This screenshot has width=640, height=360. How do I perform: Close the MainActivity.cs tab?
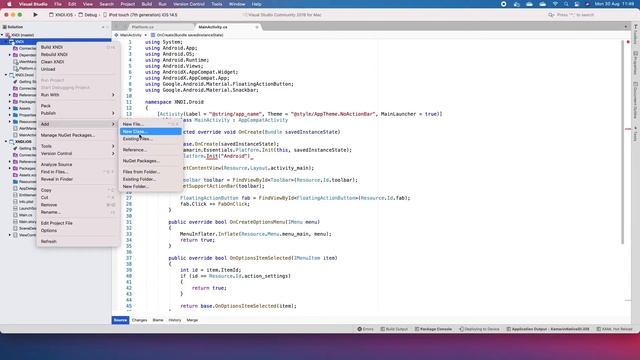257,27
